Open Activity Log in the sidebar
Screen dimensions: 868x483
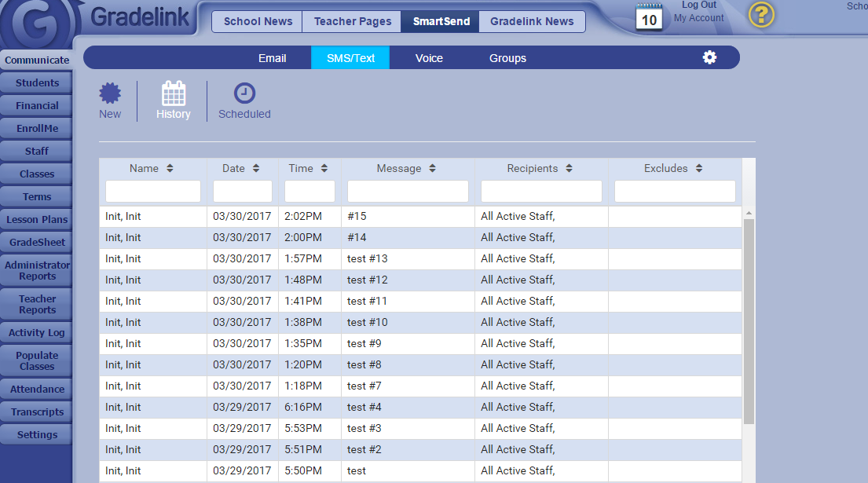coord(37,332)
